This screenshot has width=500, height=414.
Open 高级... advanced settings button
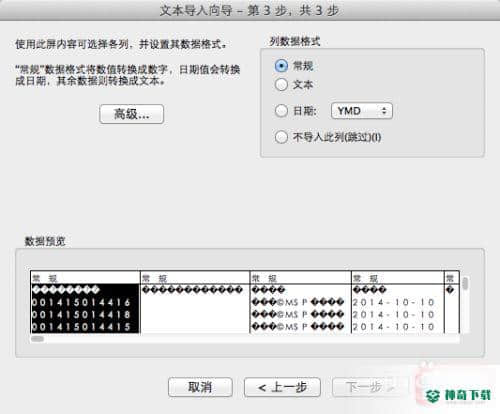coord(132,114)
